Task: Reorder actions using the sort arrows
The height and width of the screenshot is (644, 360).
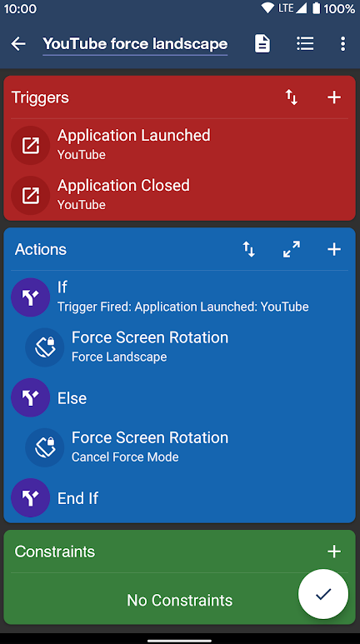Action: coord(248,249)
